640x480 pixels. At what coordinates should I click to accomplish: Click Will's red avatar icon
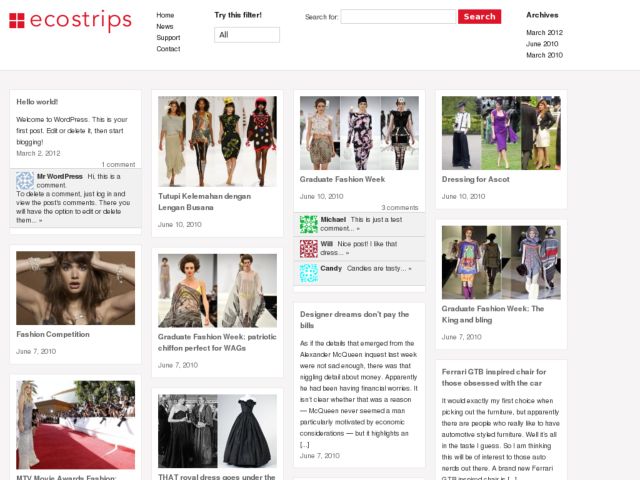309,249
